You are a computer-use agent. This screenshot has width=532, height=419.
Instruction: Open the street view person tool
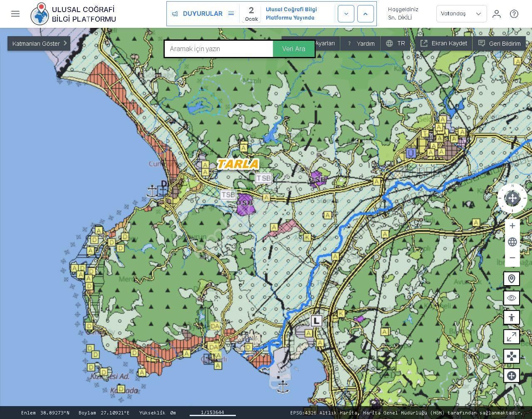[x=511, y=318]
